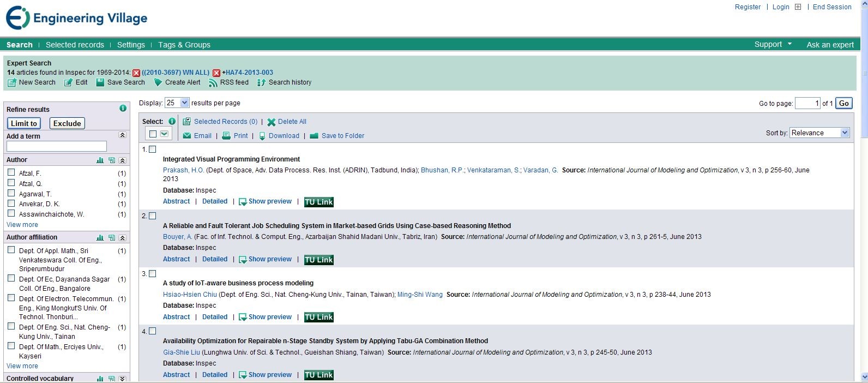
Task: Click the End Session link
Action: coord(832,7)
